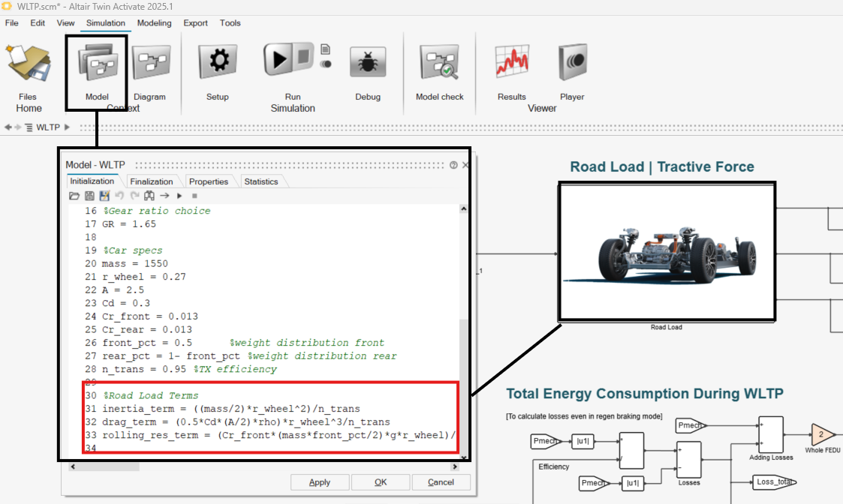This screenshot has width=843, height=504.
Task: Click the open-folder icon in the script toolbar
Action: pyautogui.click(x=74, y=196)
